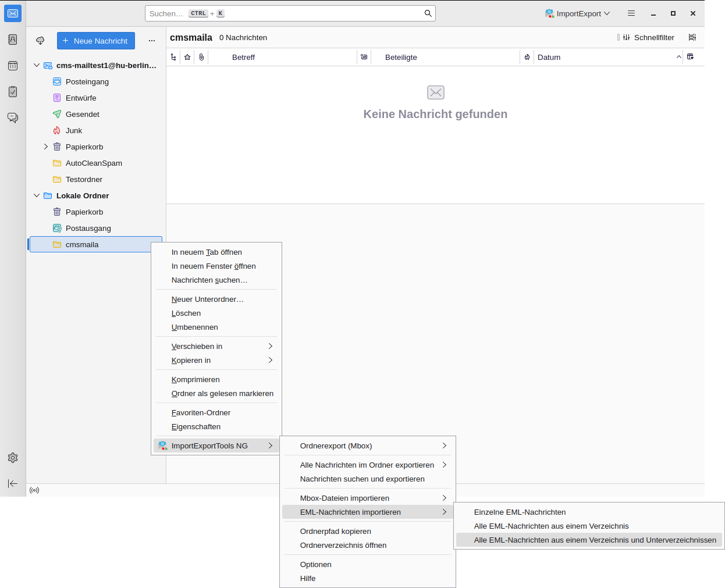Select Ordnerexport (Mbox) menu entry
This screenshot has width=725, height=588.
[x=336, y=446]
